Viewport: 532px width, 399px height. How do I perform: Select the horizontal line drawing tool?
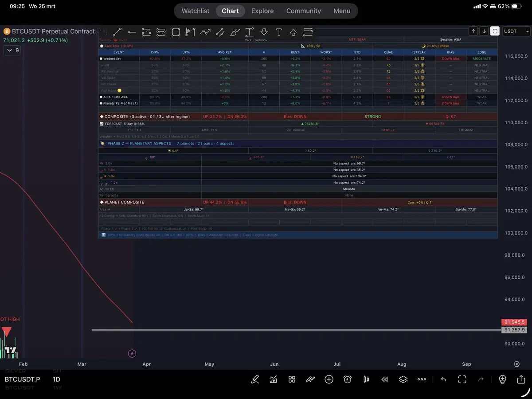click(x=132, y=32)
